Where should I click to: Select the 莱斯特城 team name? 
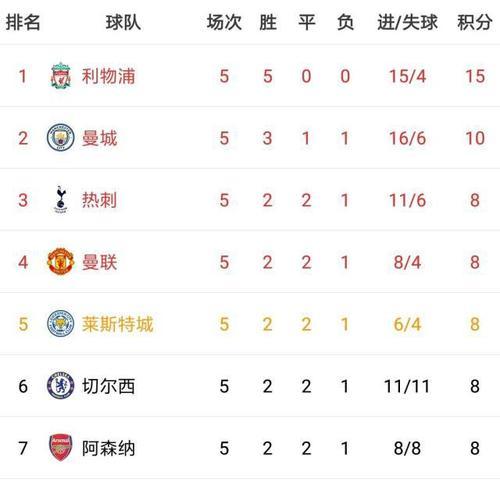pos(117,324)
